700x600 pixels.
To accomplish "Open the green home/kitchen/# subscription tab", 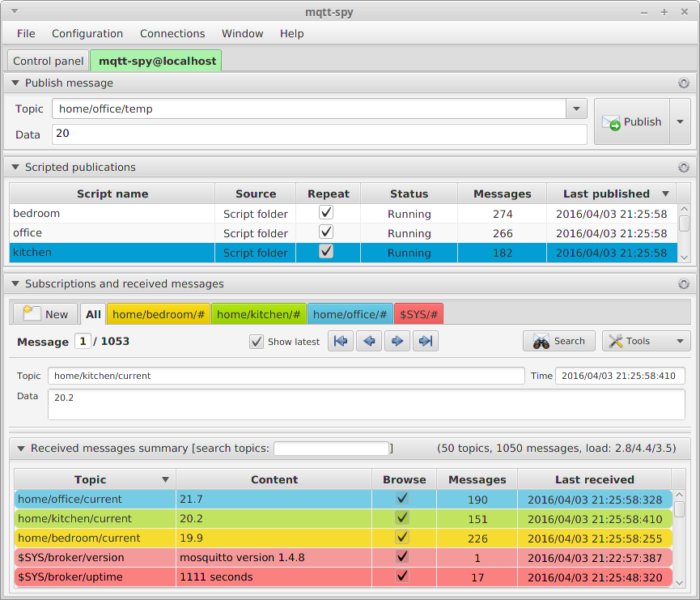I will pos(258,314).
